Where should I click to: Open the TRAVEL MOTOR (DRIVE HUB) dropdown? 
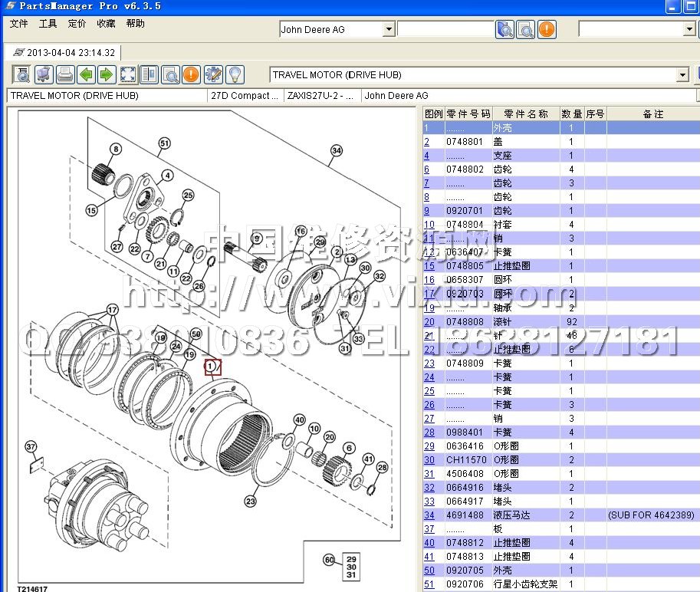coord(682,75)
